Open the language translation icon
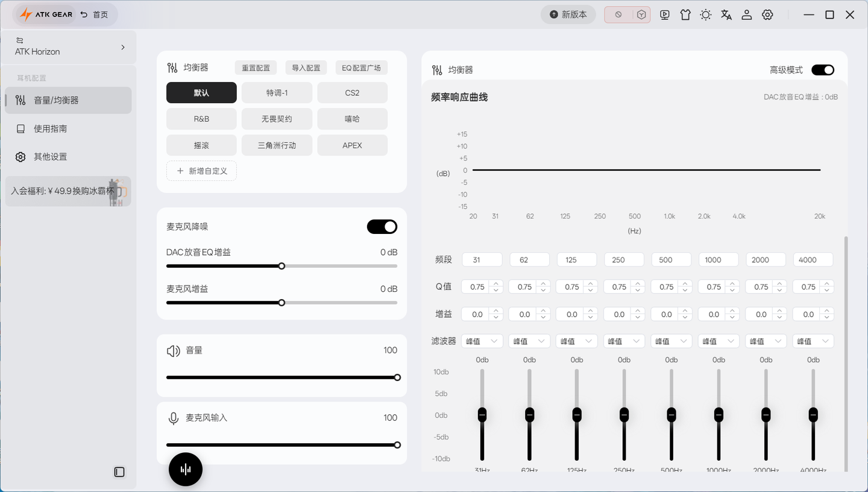Screen dimensions: 868x492 (726, 15)
